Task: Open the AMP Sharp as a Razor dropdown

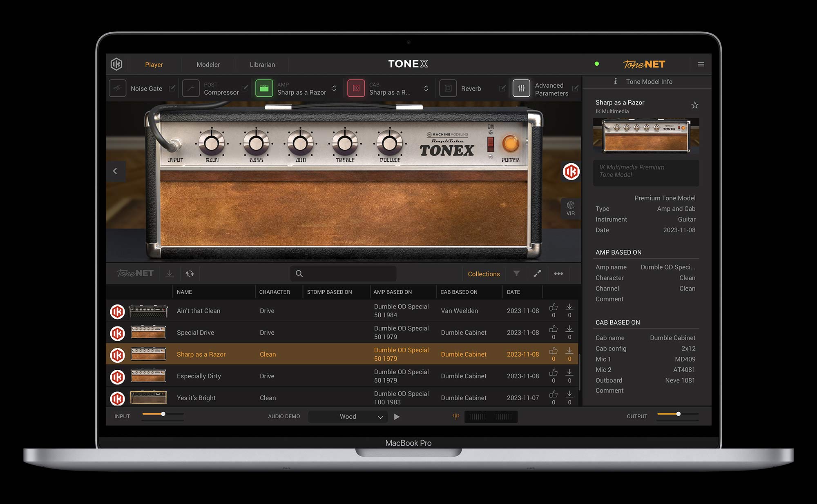Action: pyautogui.click(x=333, y=88)
